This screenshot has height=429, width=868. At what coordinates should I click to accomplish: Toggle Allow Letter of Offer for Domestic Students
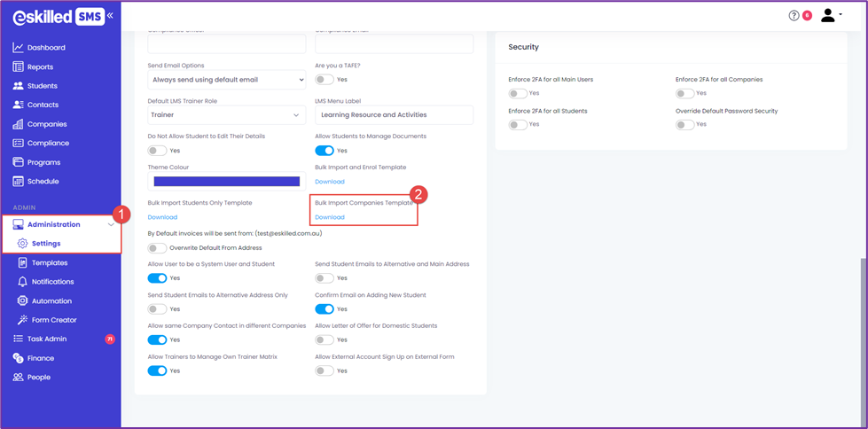325,339
